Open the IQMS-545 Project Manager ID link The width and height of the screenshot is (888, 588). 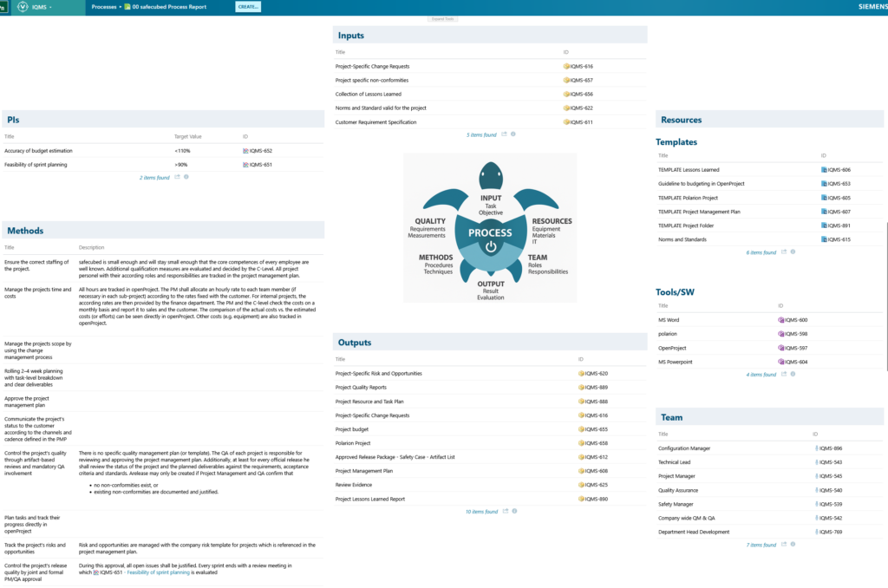tap(831, 476)
